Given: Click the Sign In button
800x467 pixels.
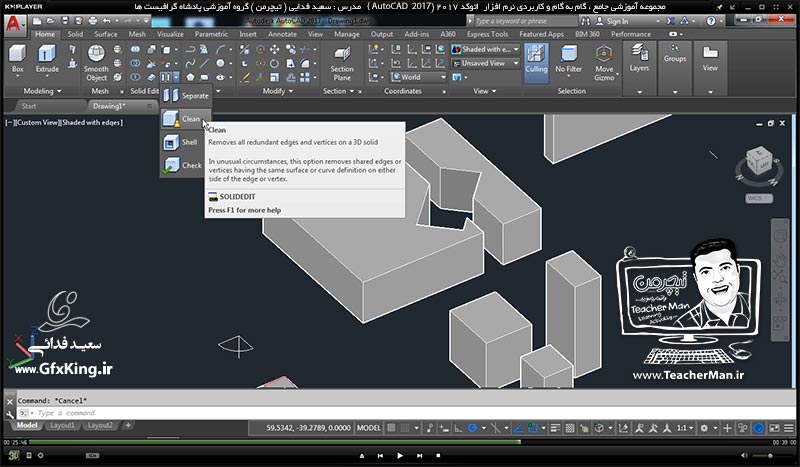Looking at the screenshot, I should coord(613,21).
